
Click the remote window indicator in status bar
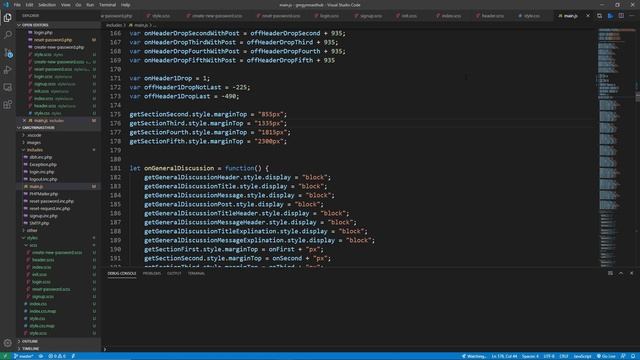point(5,356)
